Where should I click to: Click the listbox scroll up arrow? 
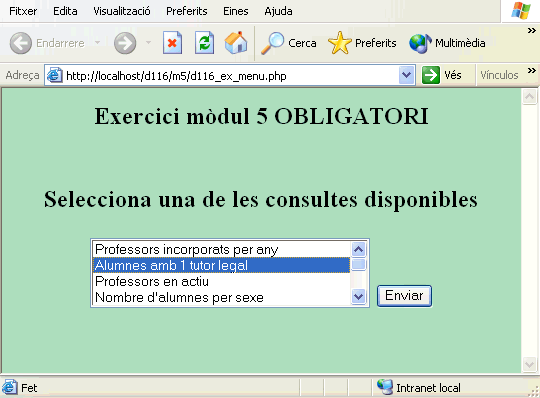click(359, 249)
